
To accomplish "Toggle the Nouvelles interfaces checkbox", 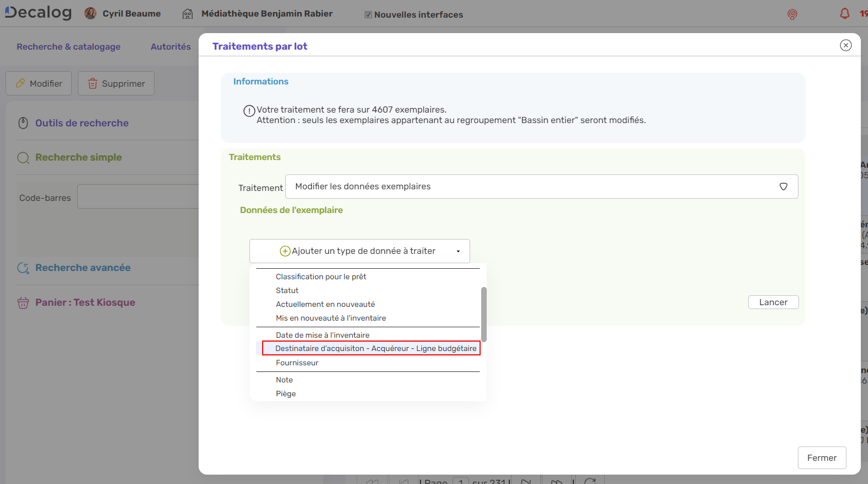I will click(x=368, y=15).
